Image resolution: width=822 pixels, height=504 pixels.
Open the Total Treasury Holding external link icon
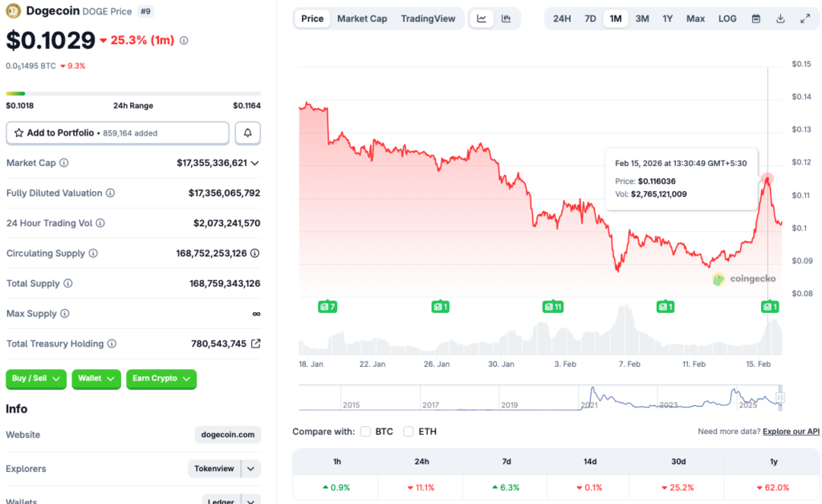click(x=257, y=343)
